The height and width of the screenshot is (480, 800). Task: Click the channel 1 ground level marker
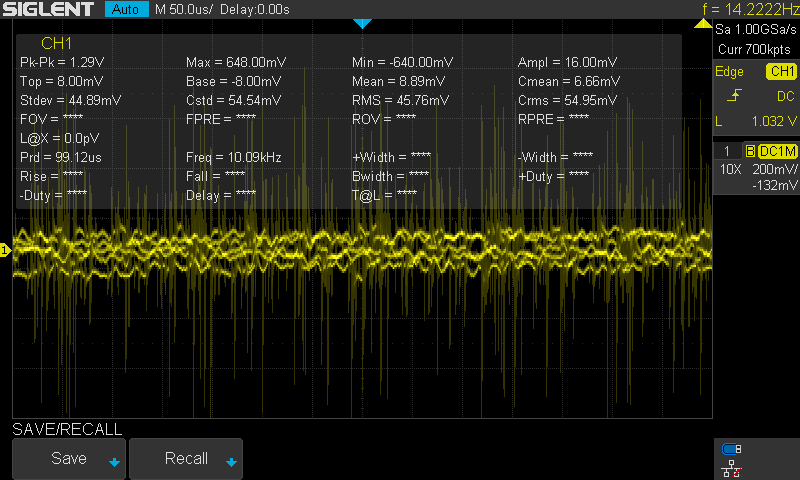tap(5, 250)
